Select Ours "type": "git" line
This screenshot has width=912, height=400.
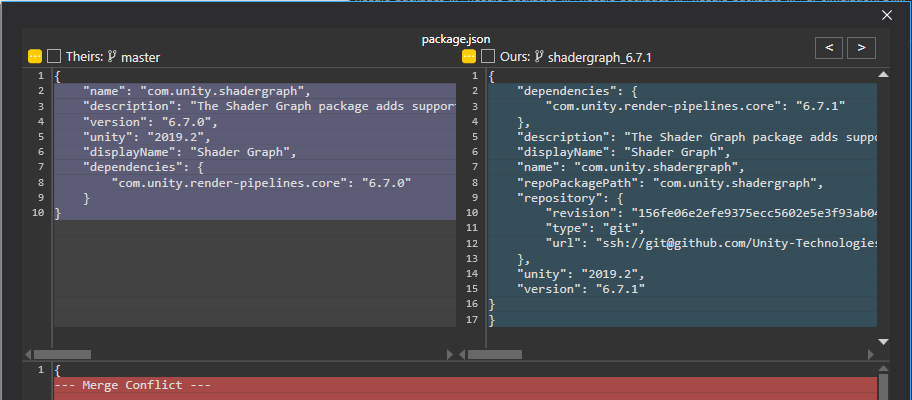point(682,228)
